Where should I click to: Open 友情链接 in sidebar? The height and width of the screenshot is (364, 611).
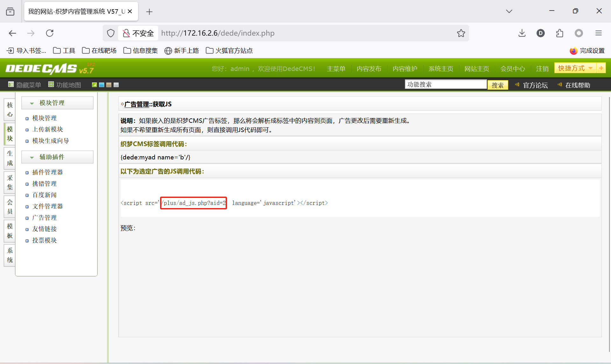(x=45, y=229)
